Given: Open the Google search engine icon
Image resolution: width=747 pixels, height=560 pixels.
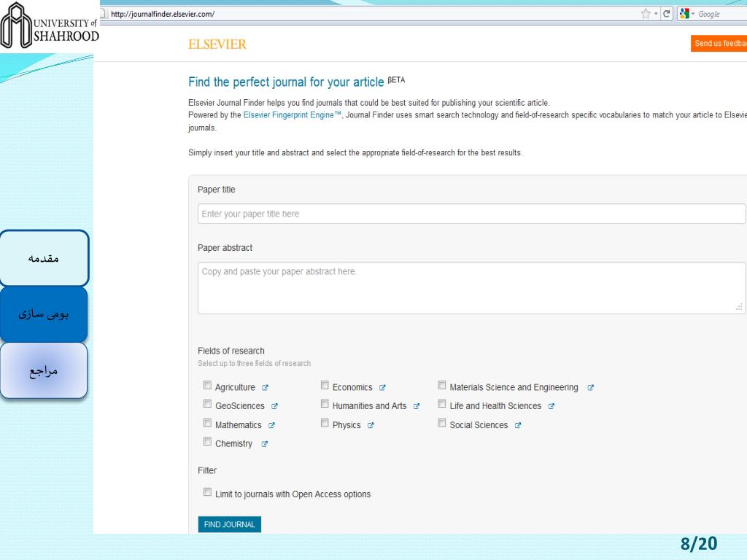Looking at the screenshot, I should [x=684, y=14].
